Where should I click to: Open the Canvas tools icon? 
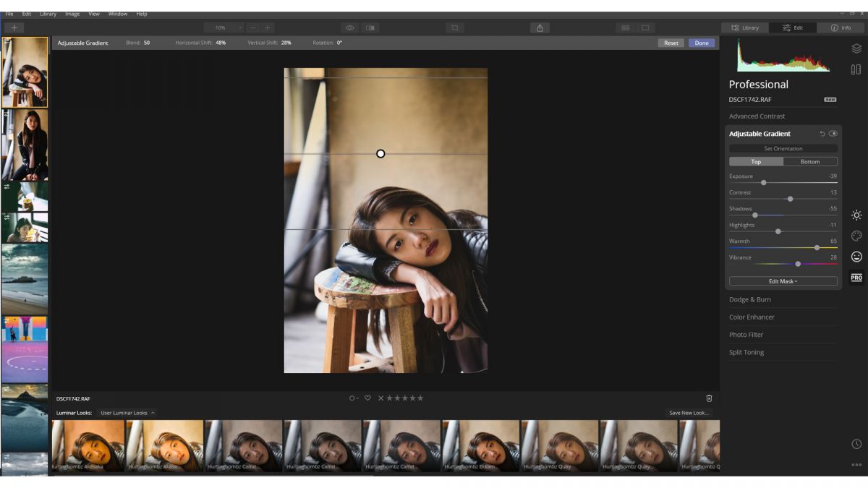(x=856, y=69)
